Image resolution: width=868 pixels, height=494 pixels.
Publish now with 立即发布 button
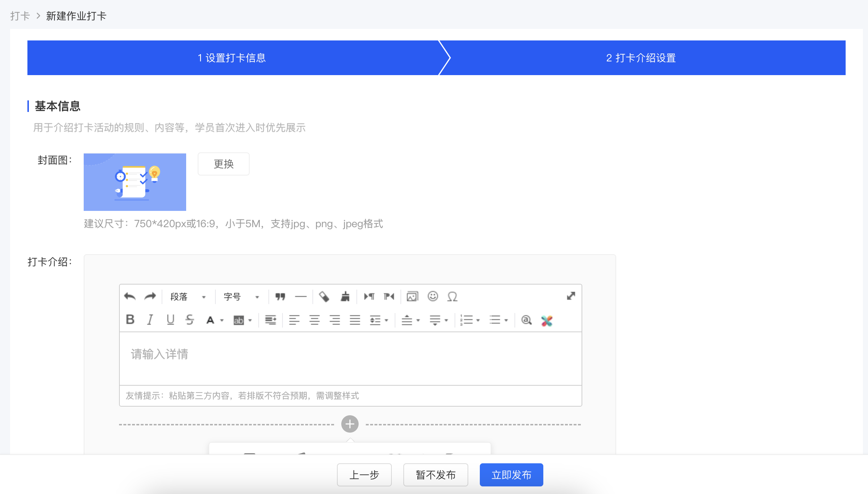tap(511, 475)
